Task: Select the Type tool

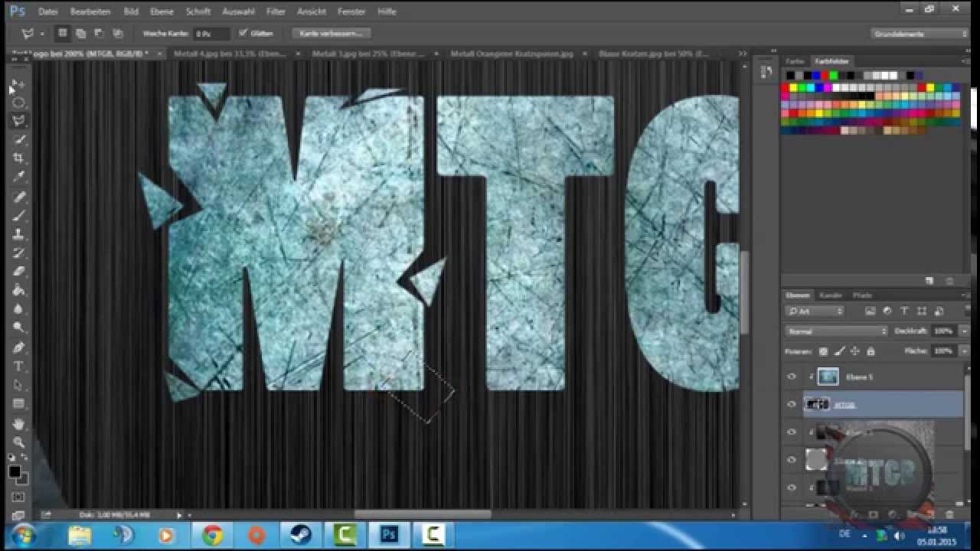Action: (x=18, y=366)
